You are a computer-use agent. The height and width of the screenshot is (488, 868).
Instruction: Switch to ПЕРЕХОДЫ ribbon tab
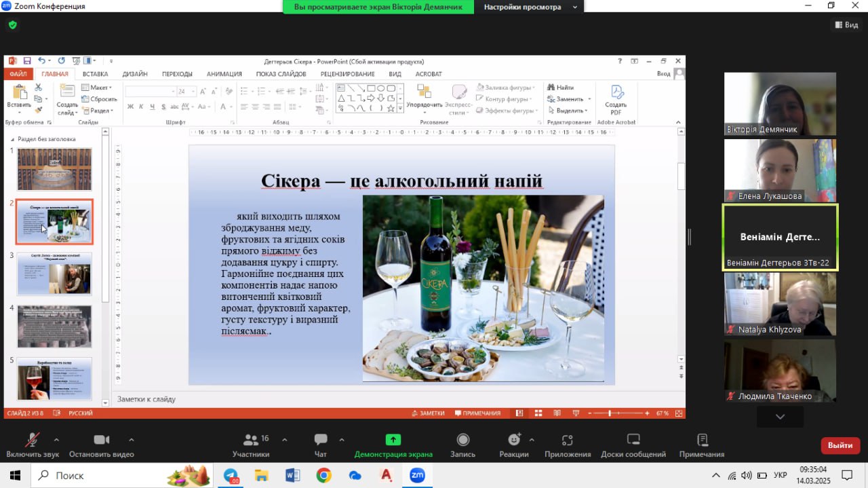177,74
